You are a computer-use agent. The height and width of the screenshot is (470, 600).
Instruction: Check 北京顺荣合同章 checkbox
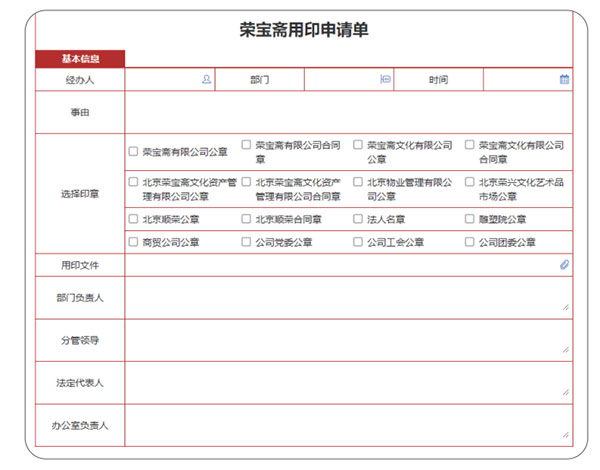pyautogui.click(x=246, y=219)
